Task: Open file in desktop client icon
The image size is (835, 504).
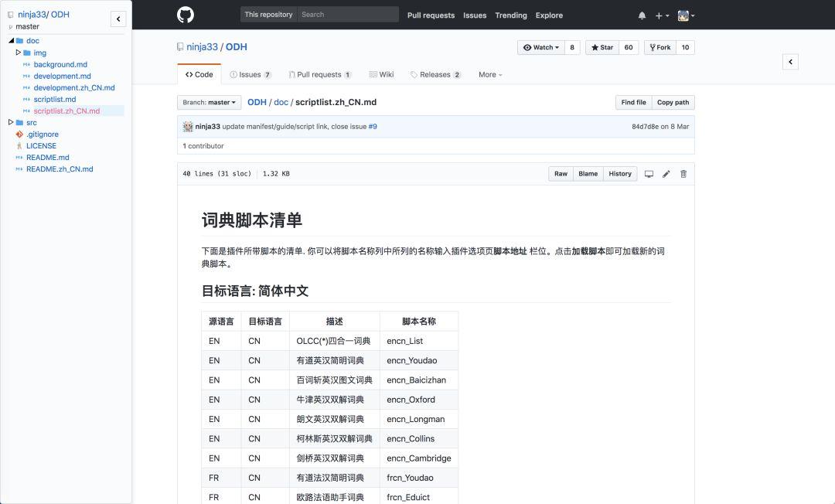Action: (649, 174)
